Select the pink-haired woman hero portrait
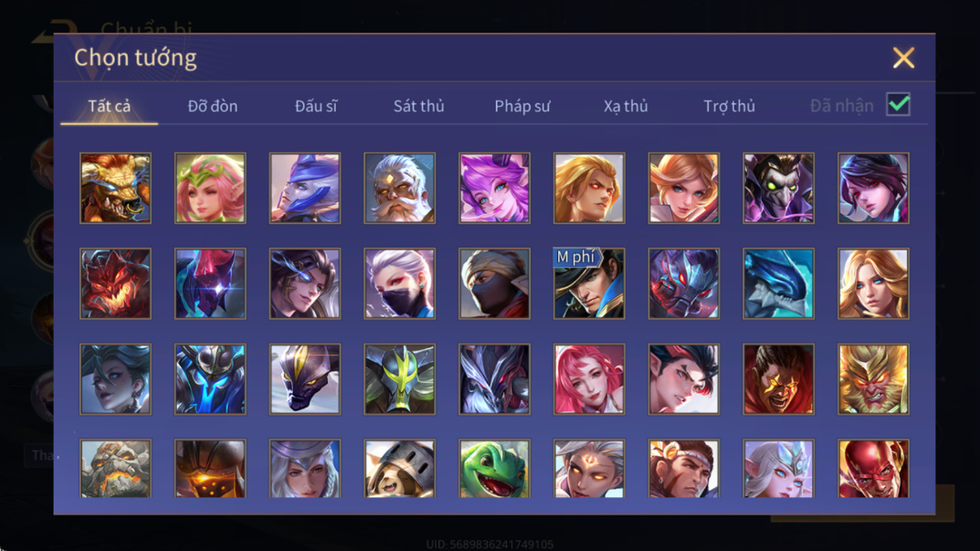This screenshot has height=551, width=980. click(x=589, y=379)
